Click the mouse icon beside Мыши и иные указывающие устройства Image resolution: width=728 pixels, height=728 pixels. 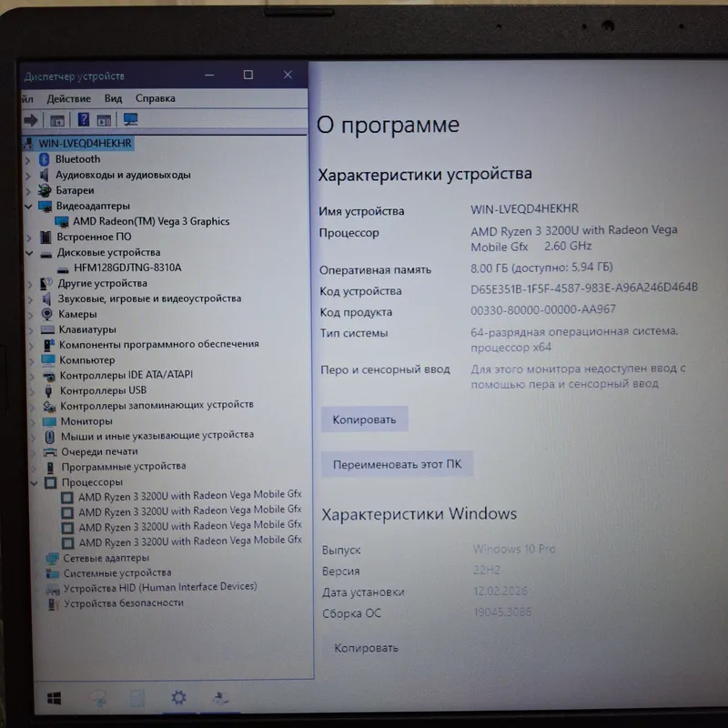tap(49, 437)
